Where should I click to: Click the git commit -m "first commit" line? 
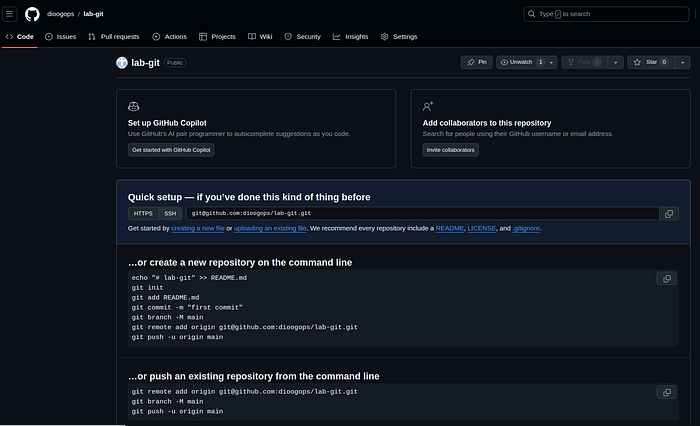(x=187, y=307)
